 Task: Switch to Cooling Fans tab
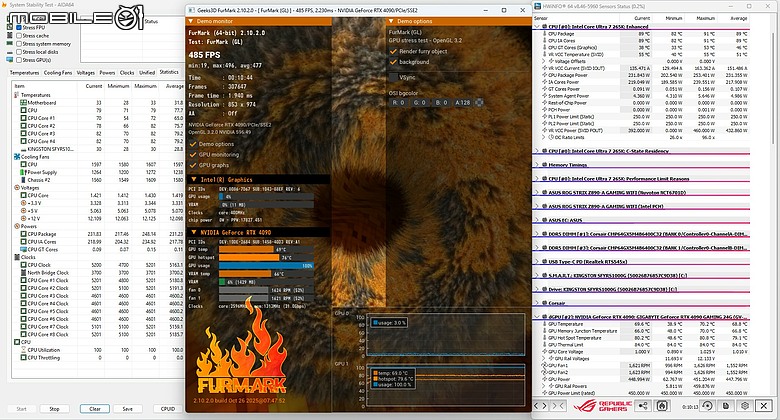point(58,73)
